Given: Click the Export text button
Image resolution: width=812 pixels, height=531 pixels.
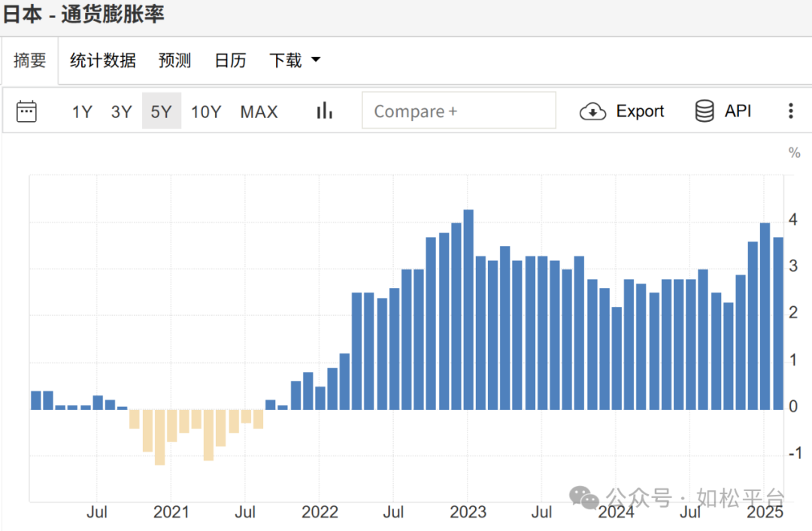Looking at the screenshot, I should [x=640, y=111].
